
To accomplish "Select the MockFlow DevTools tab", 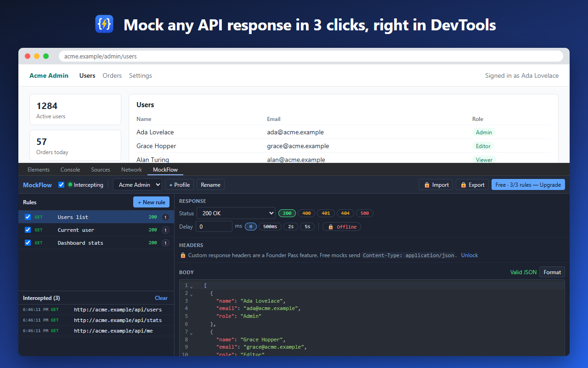I will (x=165, y=170).
